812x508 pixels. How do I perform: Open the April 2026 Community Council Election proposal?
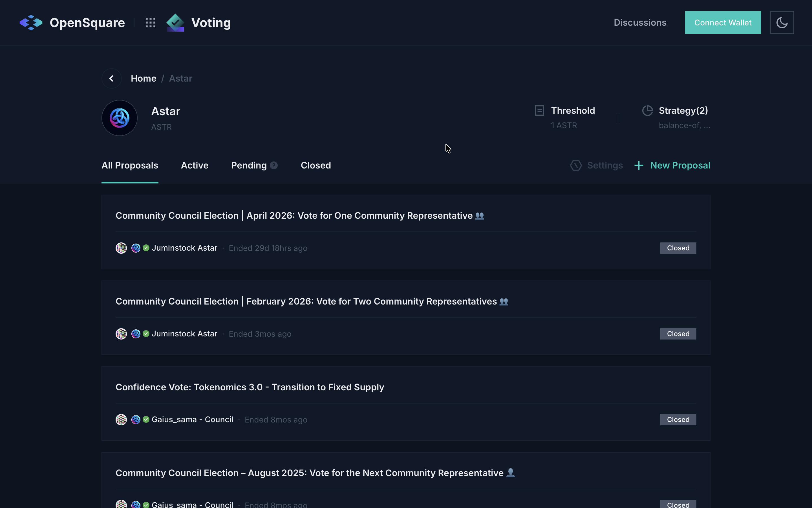[294, 216]
